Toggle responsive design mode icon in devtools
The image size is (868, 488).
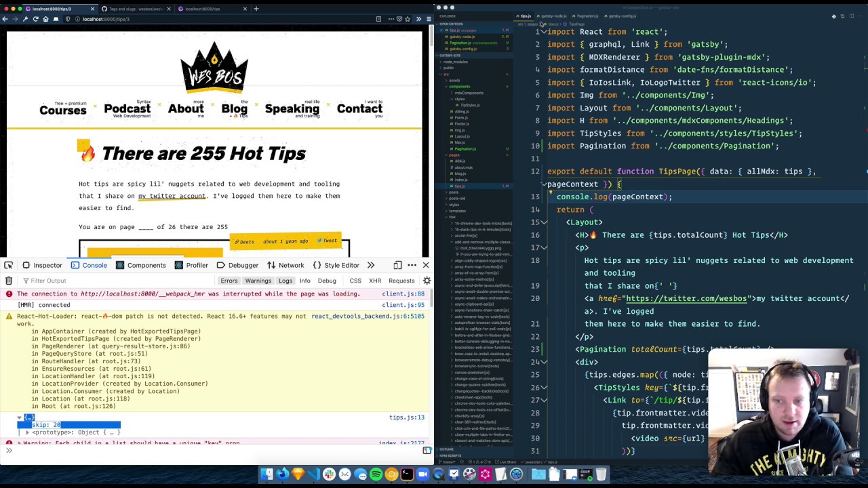[x=397, y=265]
